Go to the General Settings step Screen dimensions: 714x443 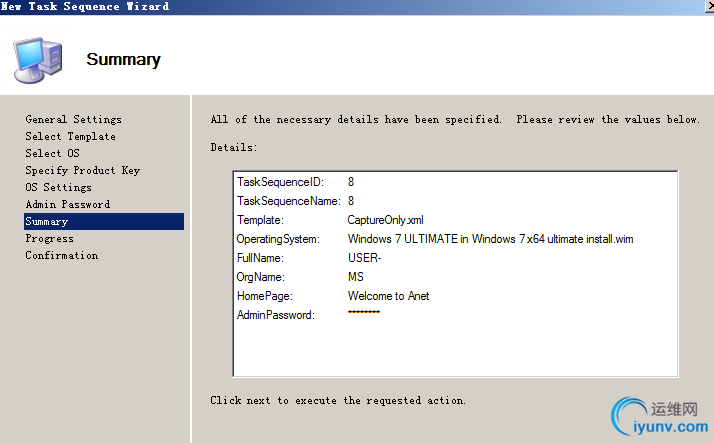pos(73,120)
